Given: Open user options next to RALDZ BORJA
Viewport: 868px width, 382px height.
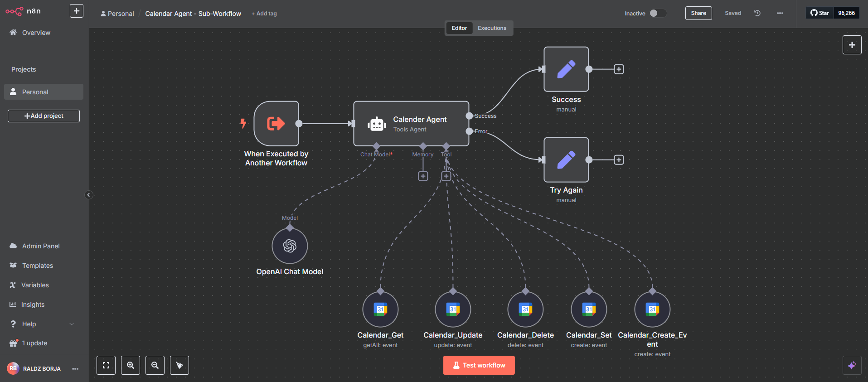Looking at the screenshot, I should tap(75, 369).
